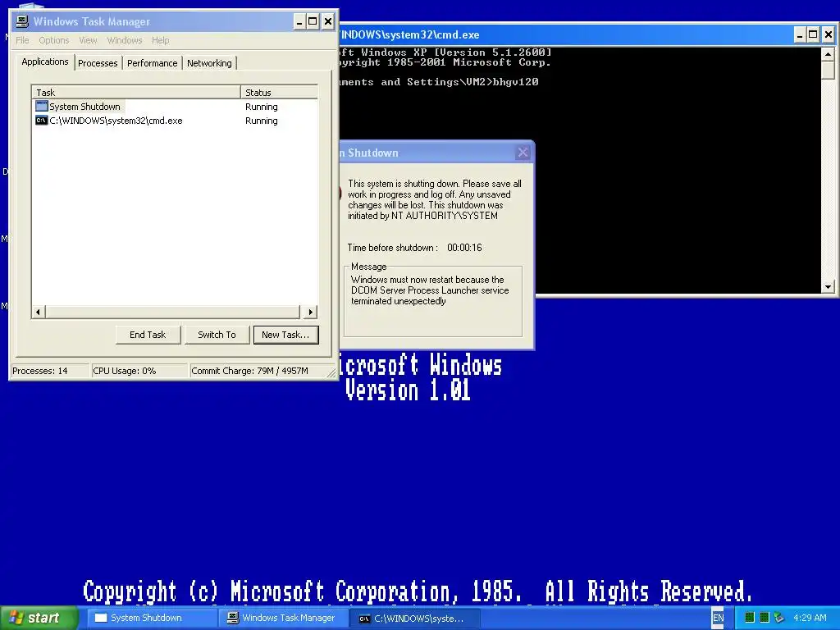The height and width of the screenshot is (630, 840).
Task: Click cmd window scroll up arrow
Action: (x=828, y=54)
